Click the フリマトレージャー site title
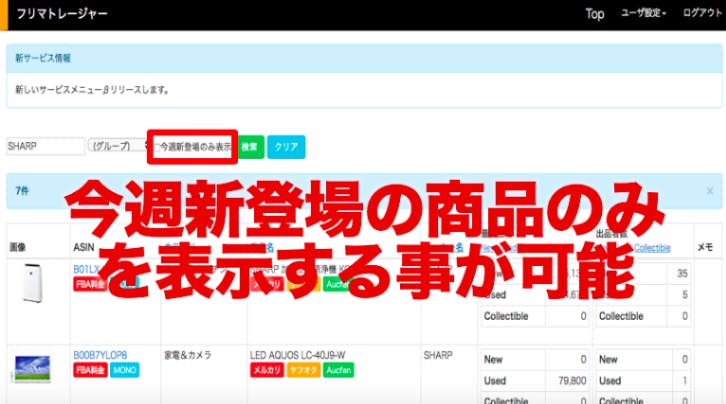This screenshot has width=726, height=404. point(62,15)
